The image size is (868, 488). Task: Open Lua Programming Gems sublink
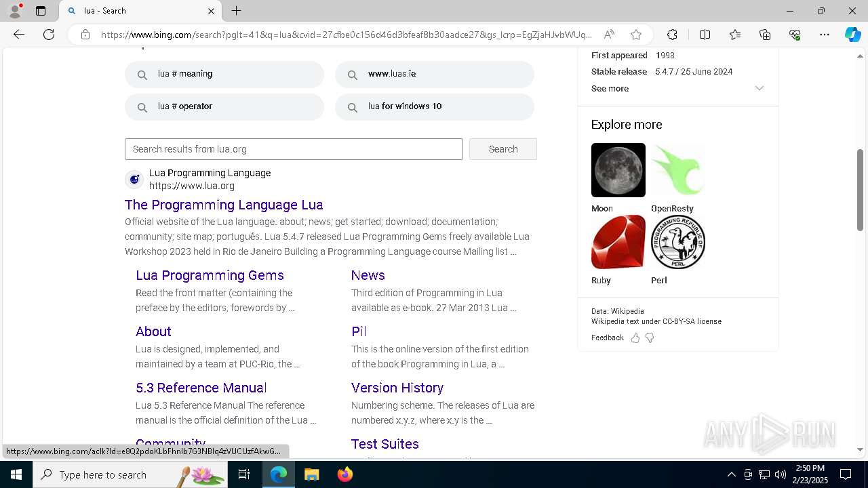click(x=210, y=275)
